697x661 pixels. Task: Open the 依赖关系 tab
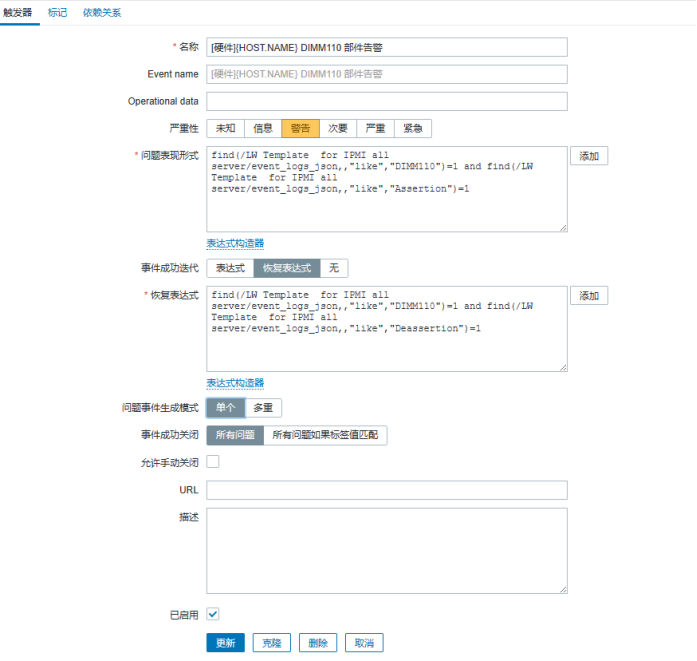[102, 12]
